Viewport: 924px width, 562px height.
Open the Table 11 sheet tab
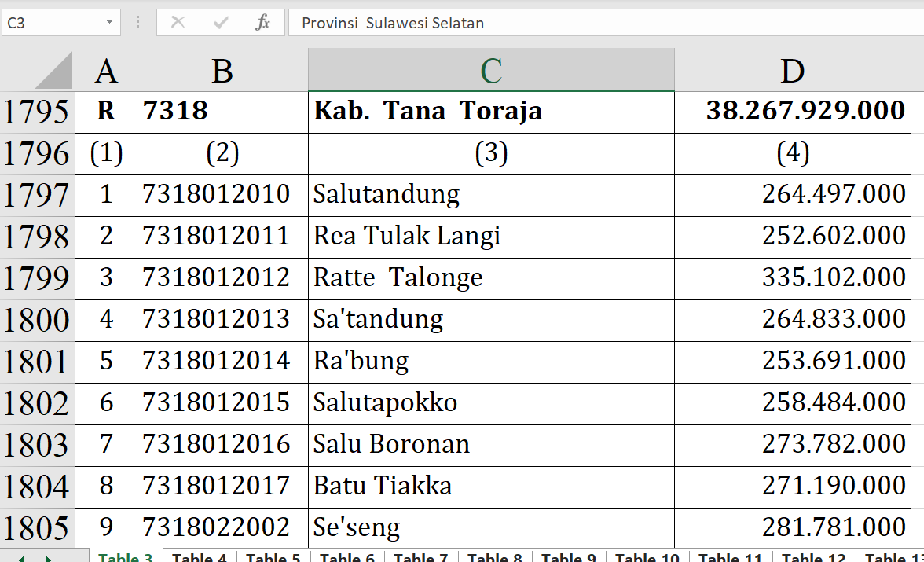coord(730,557)
